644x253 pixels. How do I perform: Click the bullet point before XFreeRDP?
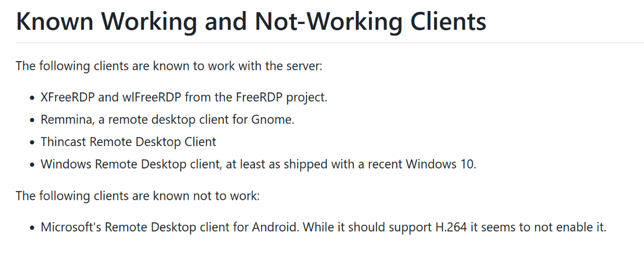[32, 98]
